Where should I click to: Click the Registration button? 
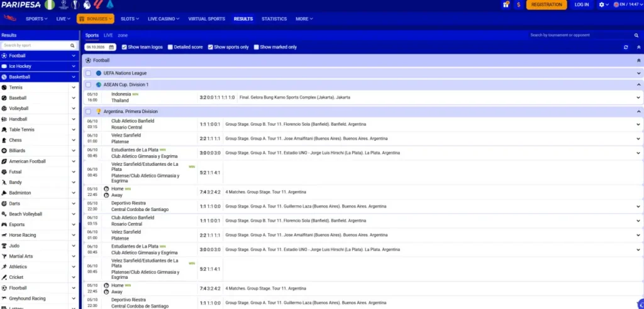(547, 4)
